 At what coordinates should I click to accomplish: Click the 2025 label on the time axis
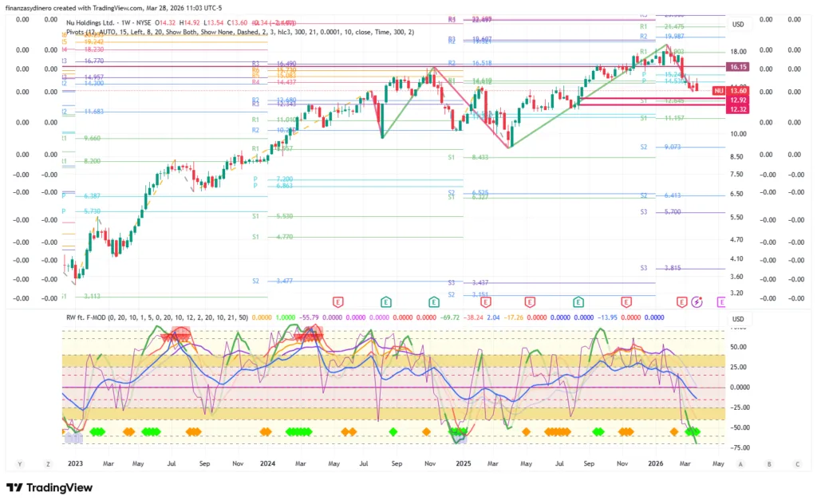coord(462,463)
